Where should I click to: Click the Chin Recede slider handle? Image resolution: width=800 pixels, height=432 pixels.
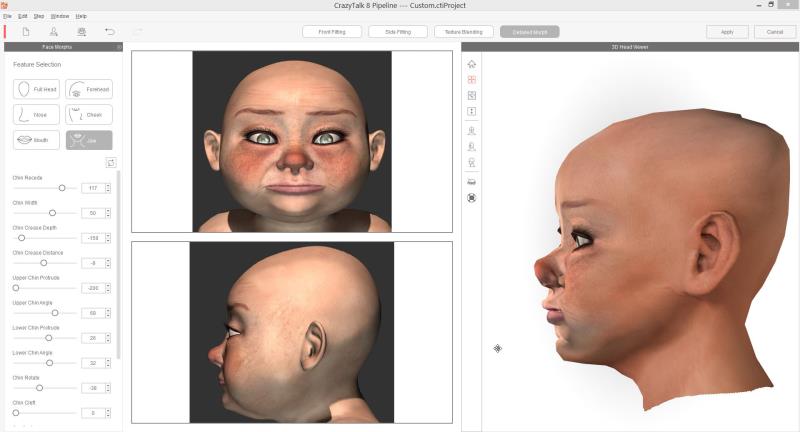pyautogui.click(x=62, y=188)
